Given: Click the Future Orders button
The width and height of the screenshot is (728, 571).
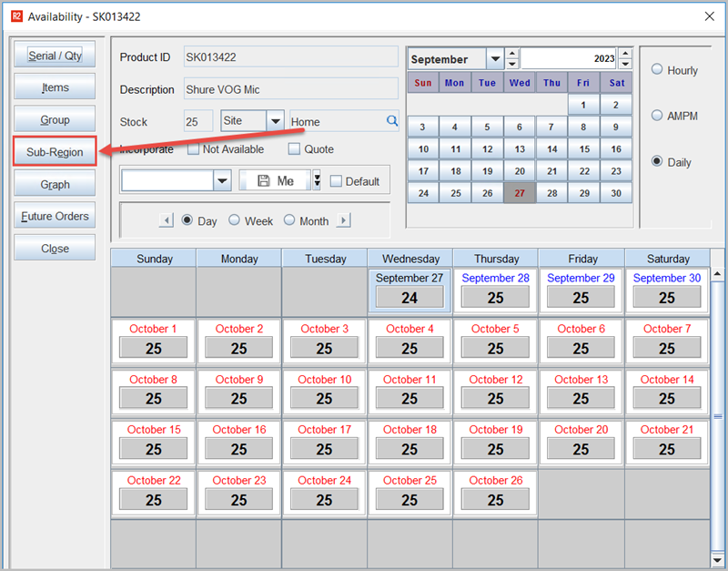Looking at the screenshot, I should 55,217.
